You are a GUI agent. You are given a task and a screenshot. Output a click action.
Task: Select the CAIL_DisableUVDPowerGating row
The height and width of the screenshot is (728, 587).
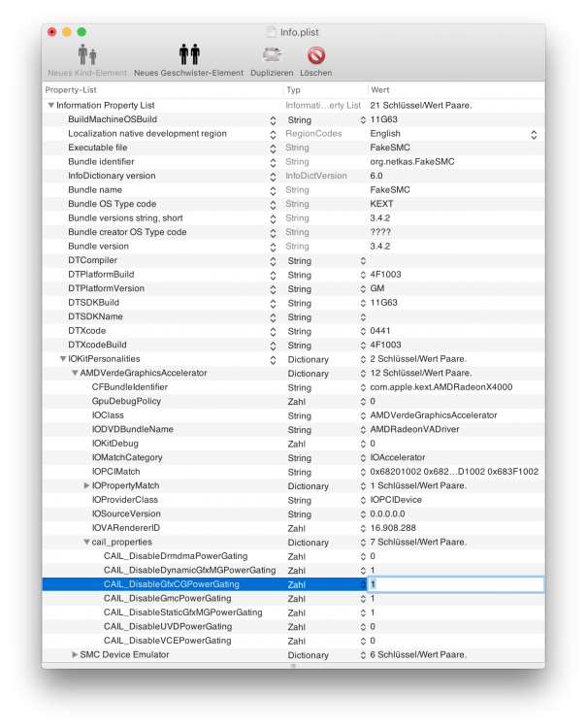tap(293, 627)
